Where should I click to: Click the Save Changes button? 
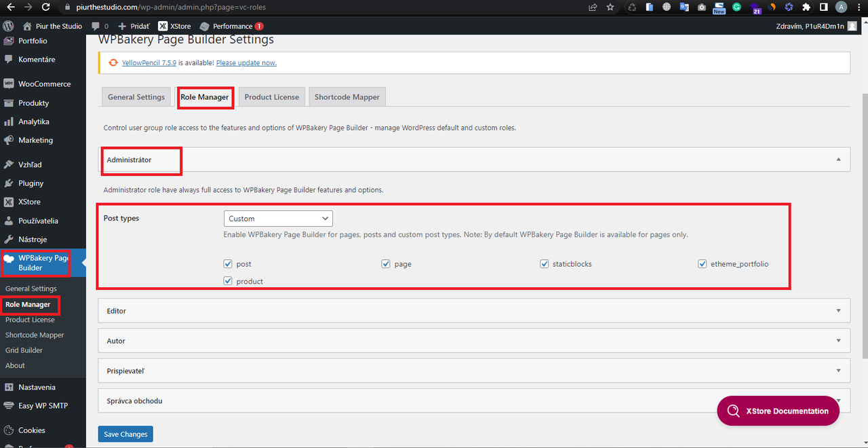[x=125, y=434]
